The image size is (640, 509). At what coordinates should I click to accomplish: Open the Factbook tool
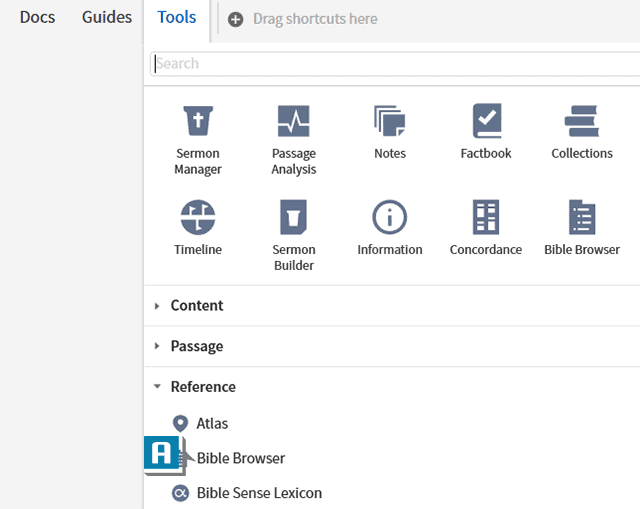486,132
